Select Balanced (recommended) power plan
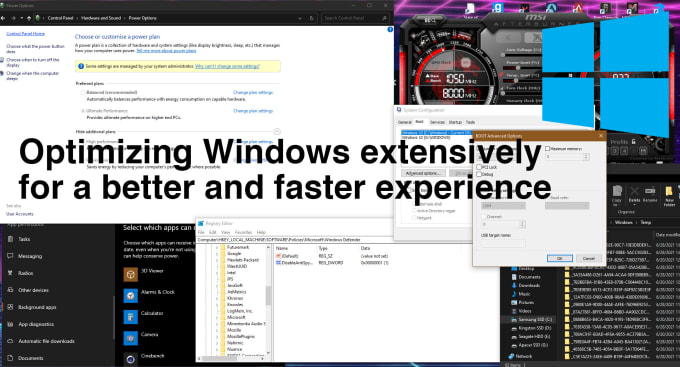680x367 pixels. click(82, 92)
